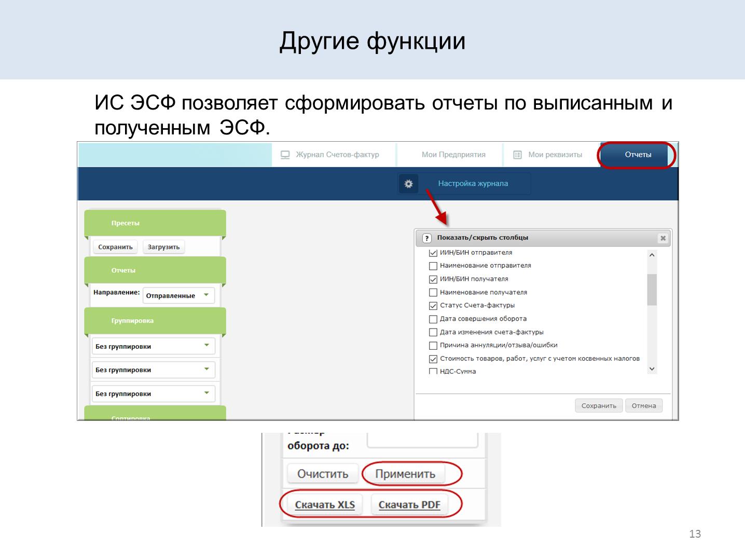Switch to the Отчеты tab
The height and width of the screenshot is (560, 745).
point(638,155)
